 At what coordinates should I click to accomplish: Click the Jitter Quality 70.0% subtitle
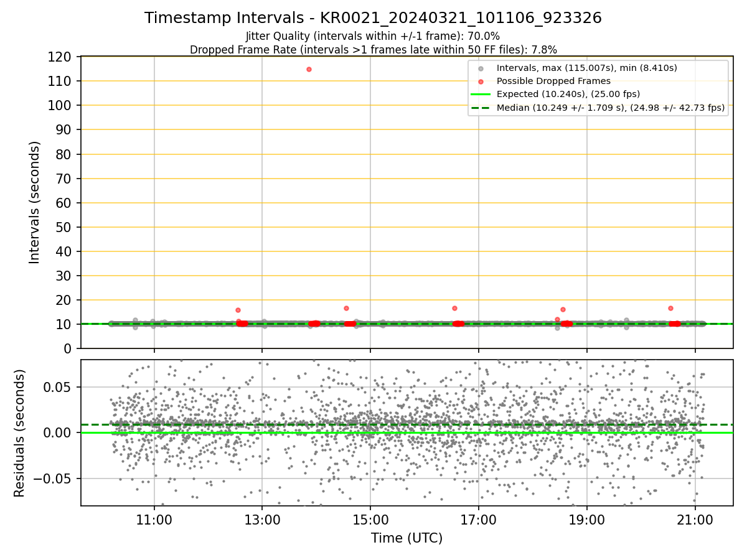click(x=373, y=36)
